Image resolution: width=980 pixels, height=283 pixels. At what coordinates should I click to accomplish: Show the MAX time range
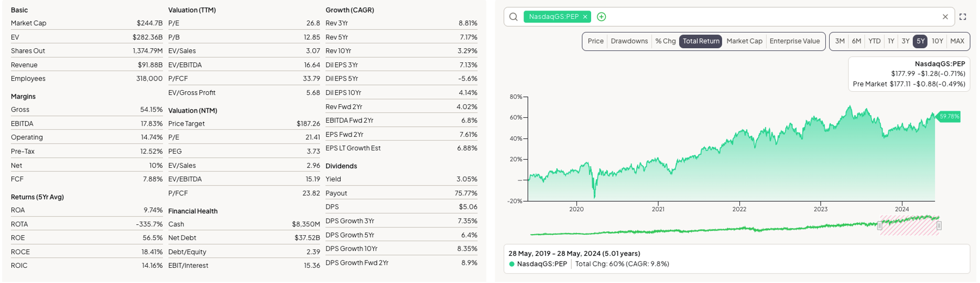coord(957,41)
